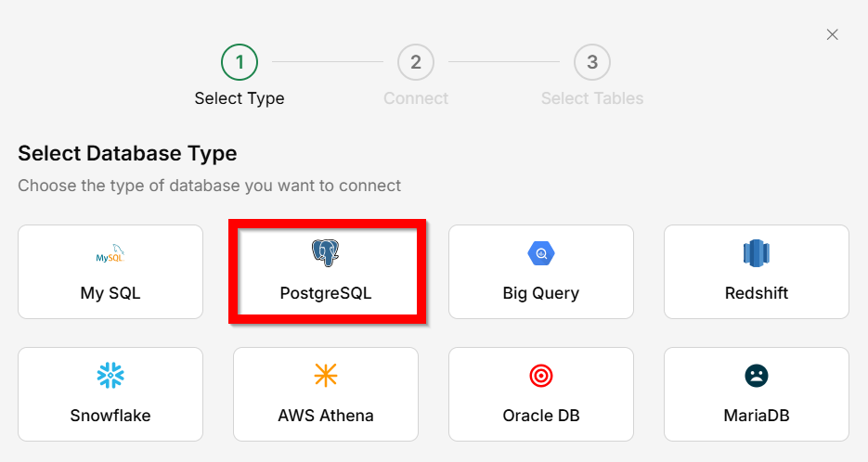Click the Snowflake snowflake icon
Image resolution: width=868 pixels, height=462 pixels.
tap(110, 375)
